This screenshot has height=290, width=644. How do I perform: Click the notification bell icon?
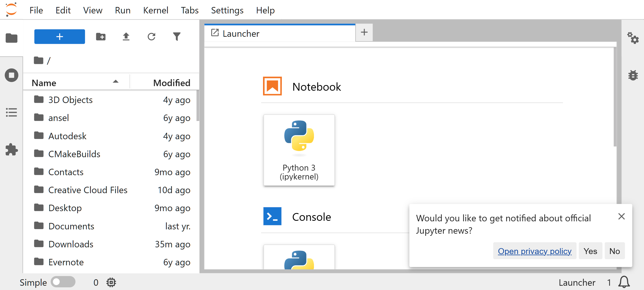click(624, 282)
